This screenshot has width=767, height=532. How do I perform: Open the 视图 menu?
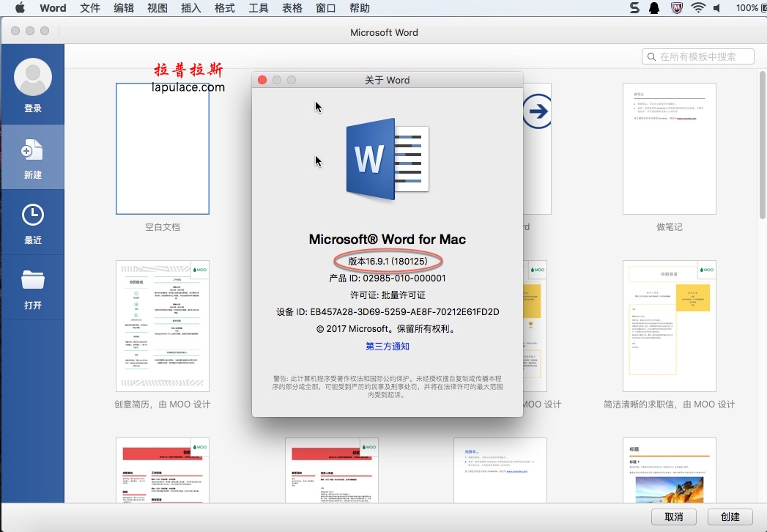click(x=158, y=8)
